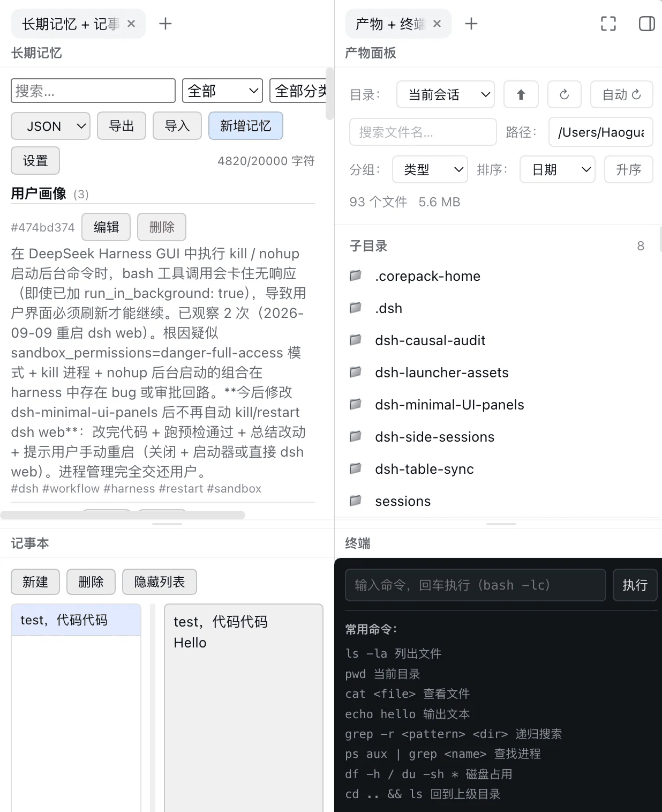Viewport: 662px width, 812px height.
Task: Click 'ls -la 列出文件' command
Action: (x=393, y=653)
